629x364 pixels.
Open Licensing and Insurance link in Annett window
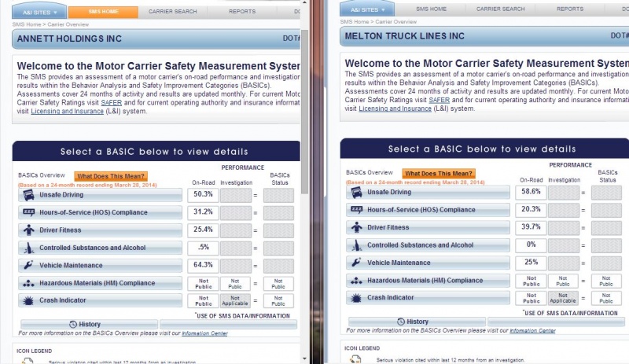(67, 111)
